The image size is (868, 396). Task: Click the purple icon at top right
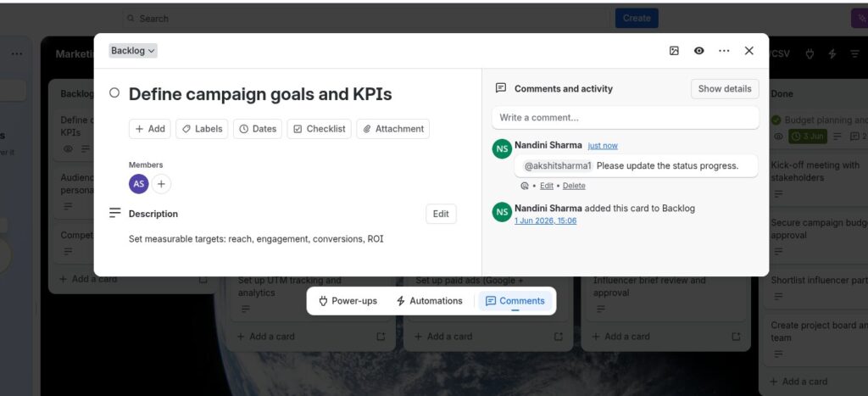[860, 19]
